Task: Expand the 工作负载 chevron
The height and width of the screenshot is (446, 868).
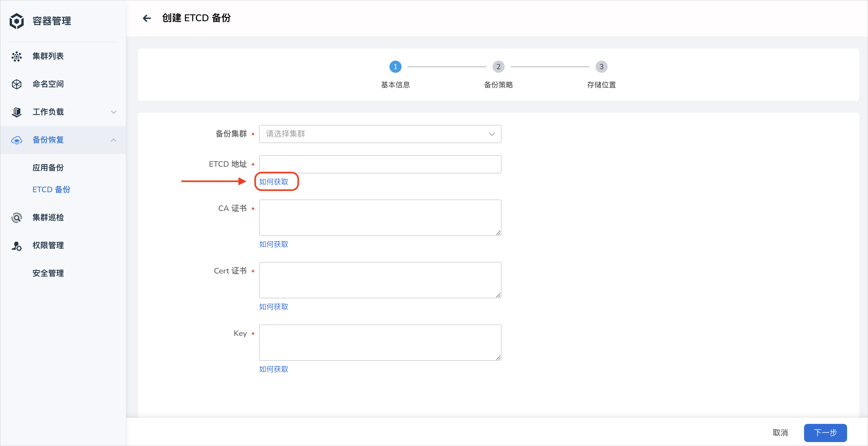Action: [114, 112]
